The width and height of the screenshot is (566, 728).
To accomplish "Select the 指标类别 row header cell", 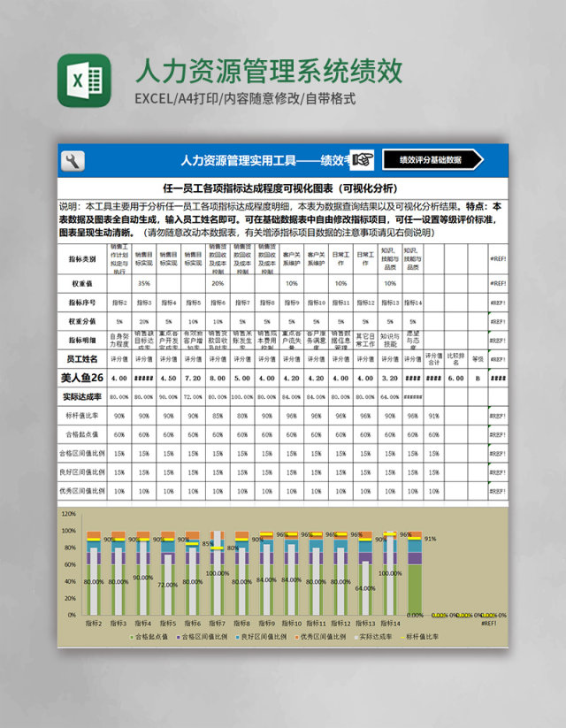I will (x=82, y=259).
